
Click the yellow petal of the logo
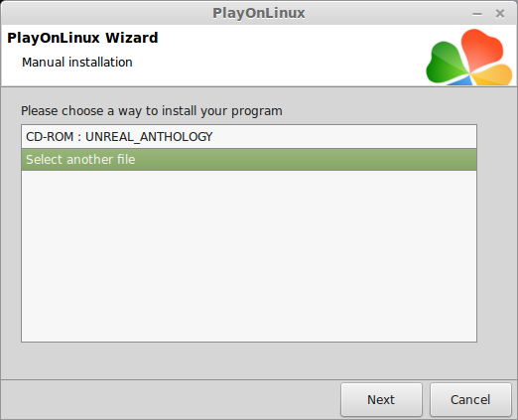[493, 75]
